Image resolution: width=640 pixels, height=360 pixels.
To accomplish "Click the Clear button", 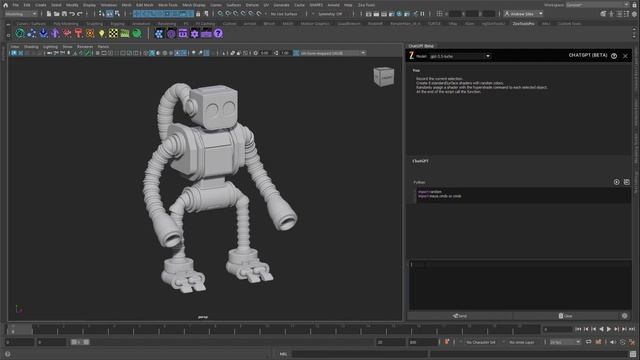I will click(x=565, y=316).
